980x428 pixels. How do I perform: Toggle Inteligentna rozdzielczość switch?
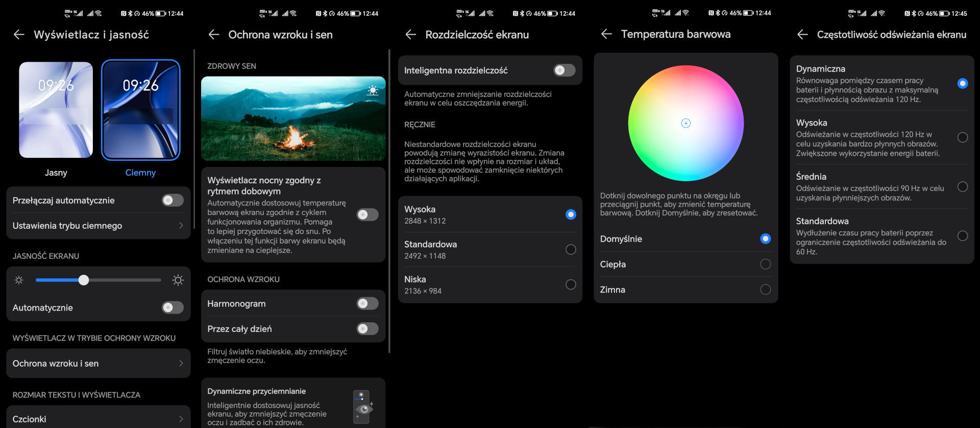click(x=564, y=70)
